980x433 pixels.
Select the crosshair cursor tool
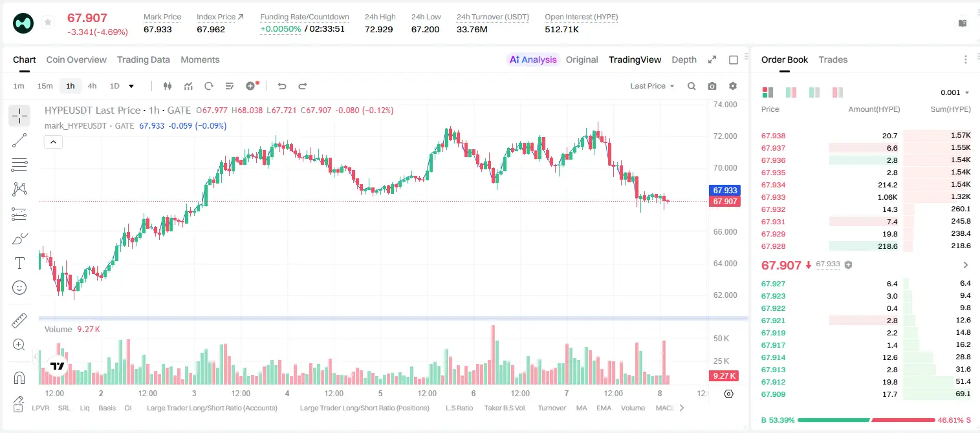pos(19,116)
